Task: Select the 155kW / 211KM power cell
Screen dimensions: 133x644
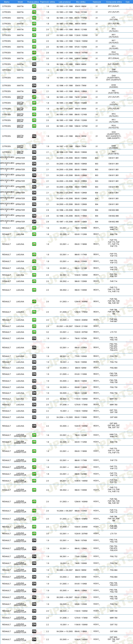Action: 81,326
